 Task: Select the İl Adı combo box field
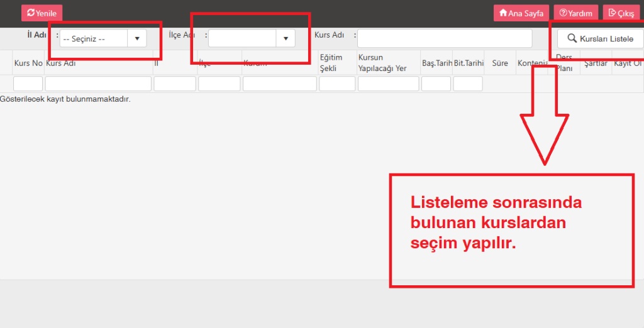(x=94, y=38)
